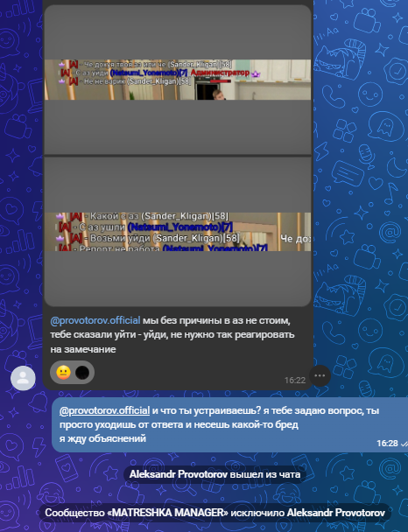Click the read checkmarks on outgoing message

click(x=404, y=444)
